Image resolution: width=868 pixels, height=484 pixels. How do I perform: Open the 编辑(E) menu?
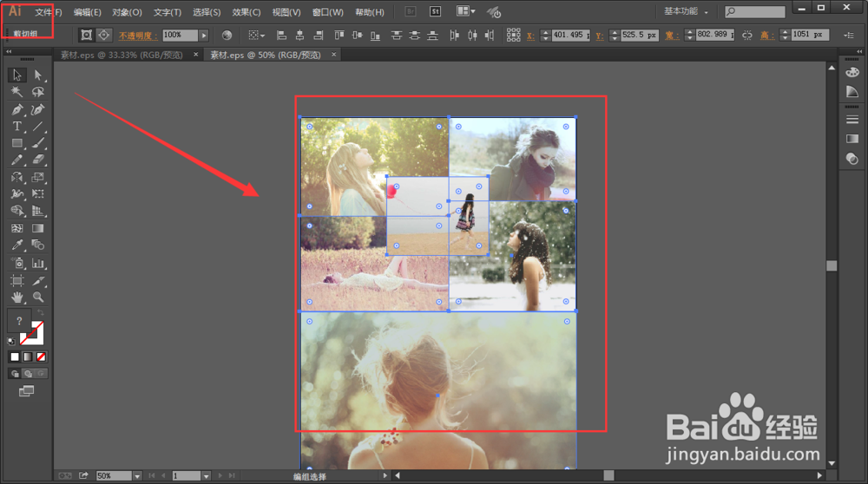coord(88,11)
